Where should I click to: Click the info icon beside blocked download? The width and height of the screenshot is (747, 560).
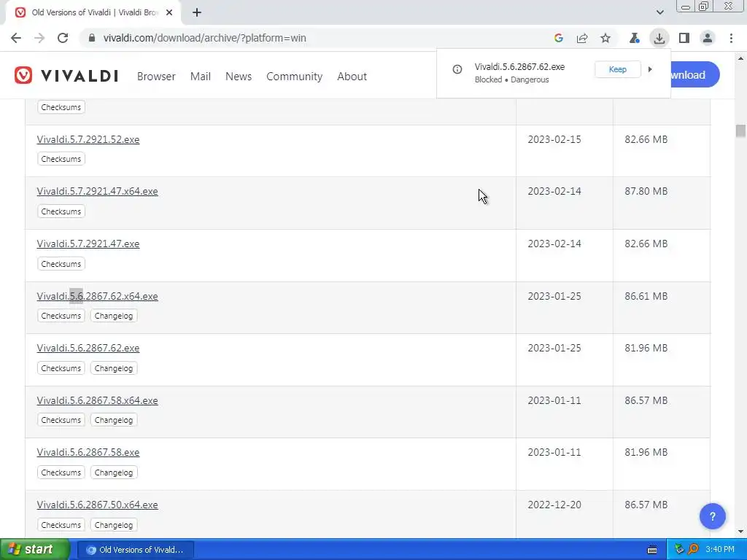457,69
